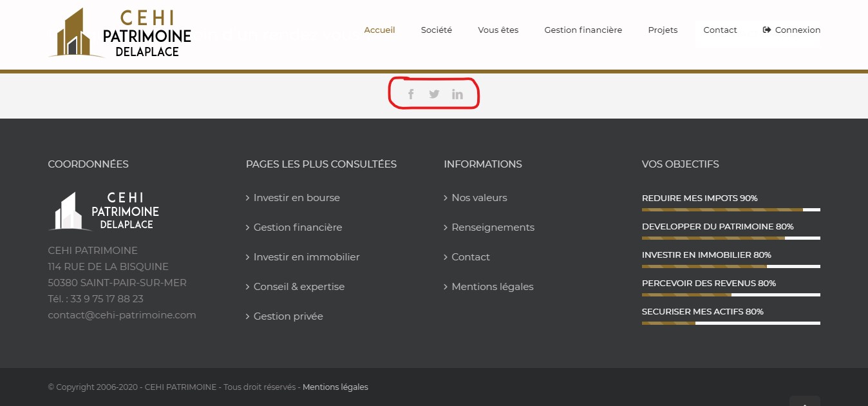Screen dimensions: 868x406
Task: Click the 'REDUIRE MES IMPOTS' progress bar
Action: tap(731, 209)
